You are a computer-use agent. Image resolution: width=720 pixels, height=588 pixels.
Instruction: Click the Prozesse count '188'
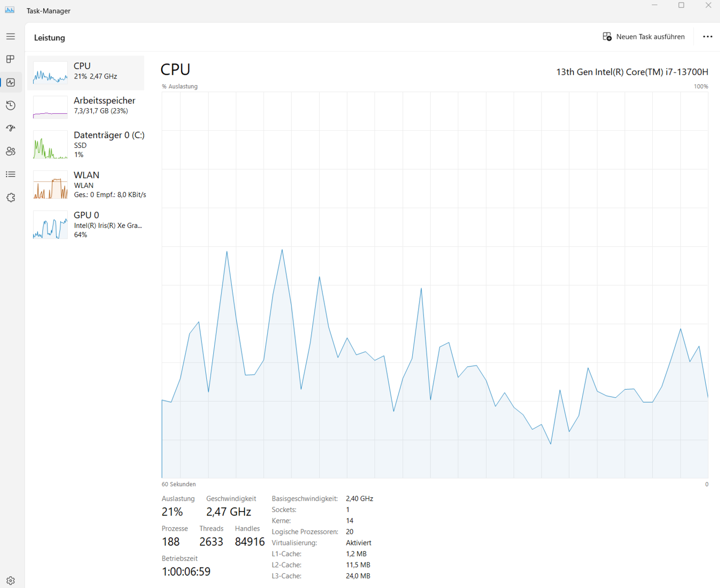171,542
